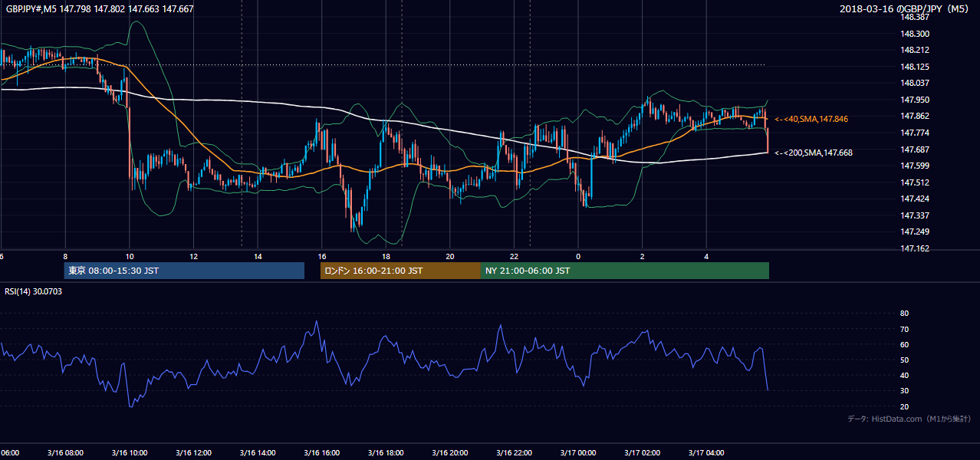Click hour label 16 on price chart axis
The height and width of the screenshot is (460, 980).
click(x=322, y=257)
